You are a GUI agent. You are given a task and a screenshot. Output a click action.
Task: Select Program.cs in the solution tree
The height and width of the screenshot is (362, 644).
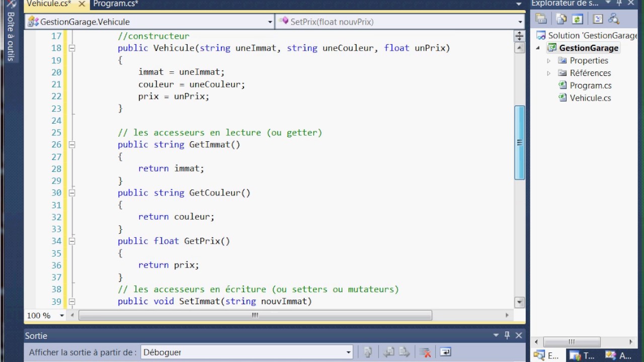click(x=591, y=85)
